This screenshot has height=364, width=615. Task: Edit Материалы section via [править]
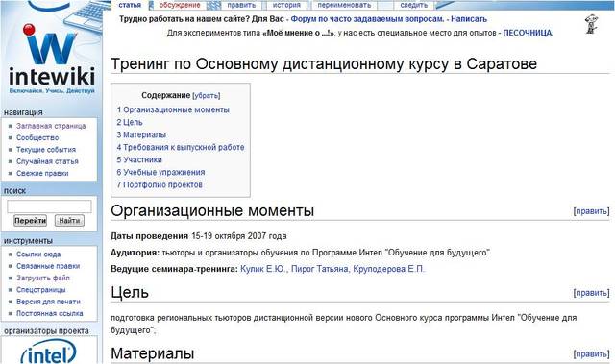(x=592, y=353)
